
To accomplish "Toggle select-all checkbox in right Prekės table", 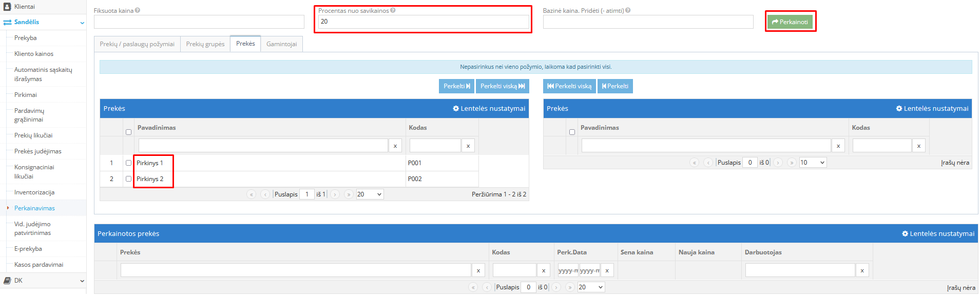I will [x=572, y=132].
